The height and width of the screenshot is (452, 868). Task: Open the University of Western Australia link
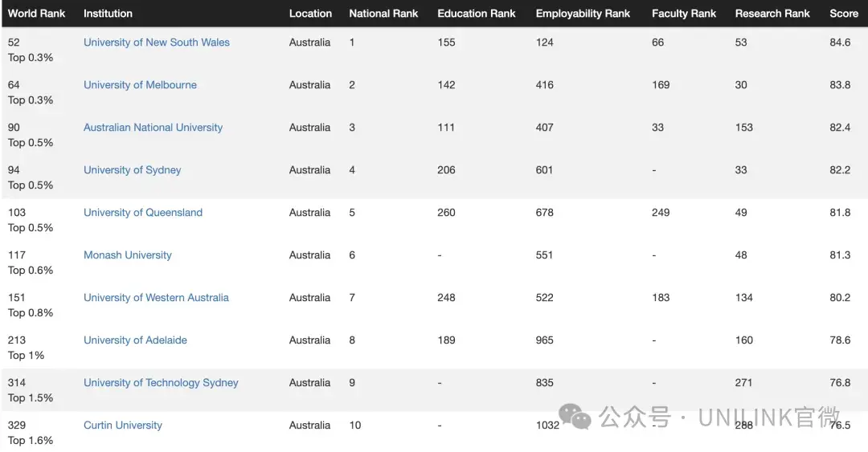tap(156, 298)
